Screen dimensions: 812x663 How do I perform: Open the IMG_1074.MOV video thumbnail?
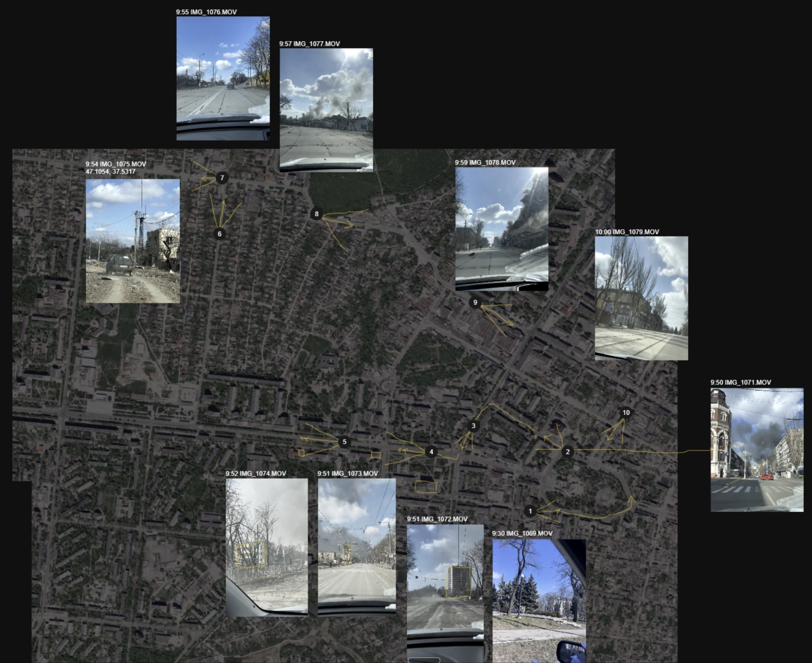(x=267, y=547)
